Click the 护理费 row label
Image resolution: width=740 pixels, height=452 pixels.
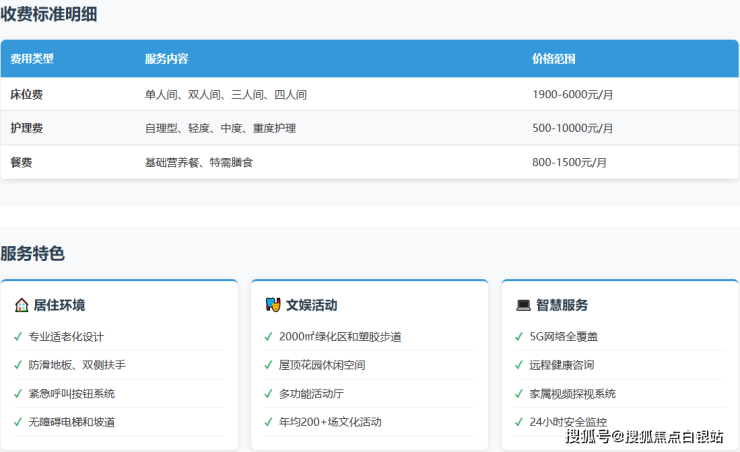tap(27, 128)
